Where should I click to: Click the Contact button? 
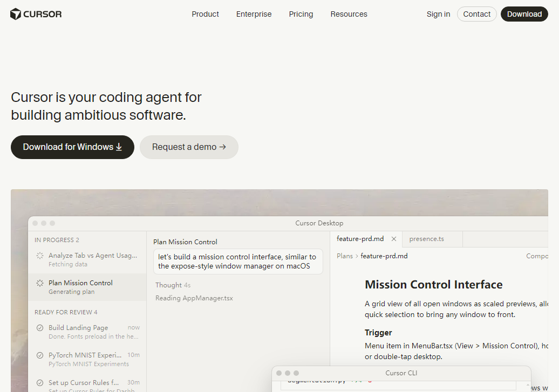point(476,14)
